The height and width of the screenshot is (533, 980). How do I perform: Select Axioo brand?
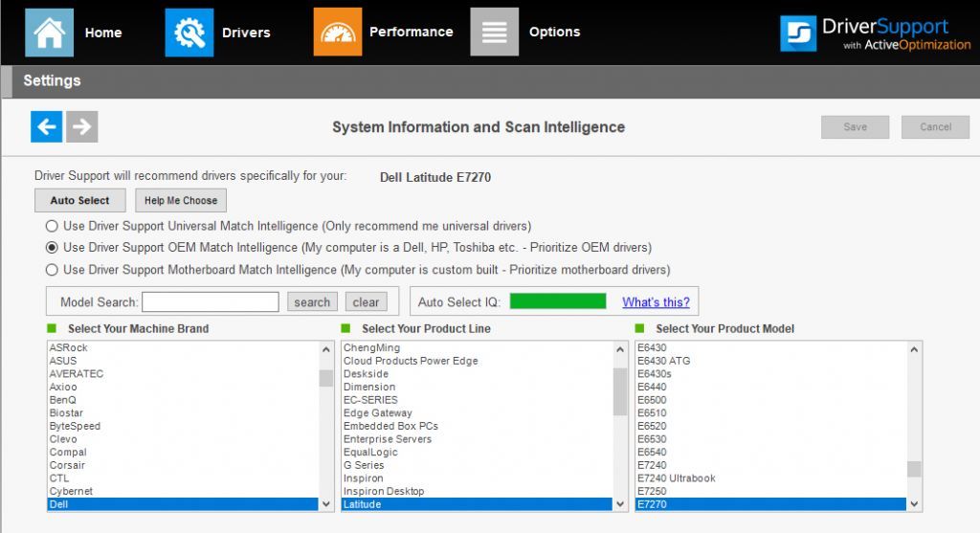pyautogui.click(x=183, y=387)
